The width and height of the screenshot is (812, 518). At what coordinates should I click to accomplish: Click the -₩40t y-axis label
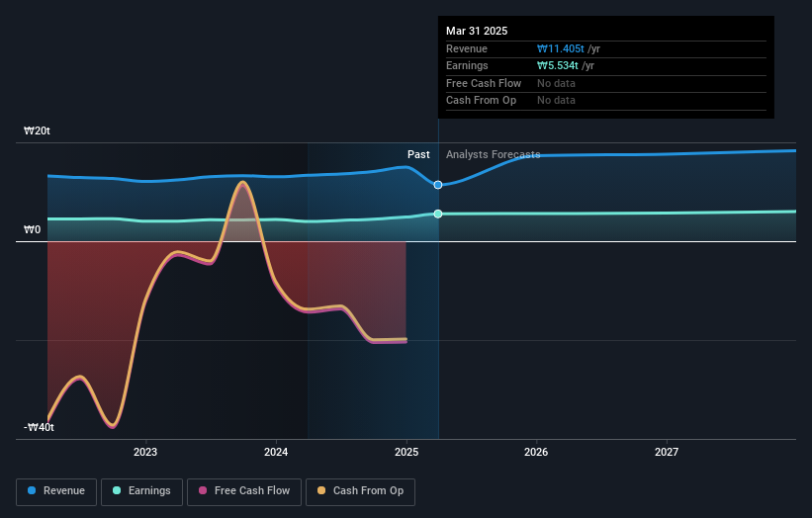click(39, 427)
